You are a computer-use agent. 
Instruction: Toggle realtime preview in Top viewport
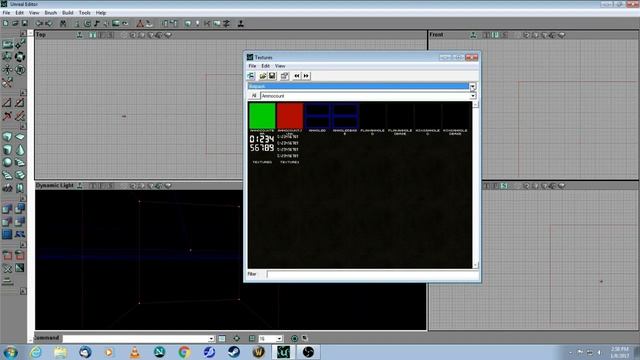[x=80, y=35]
